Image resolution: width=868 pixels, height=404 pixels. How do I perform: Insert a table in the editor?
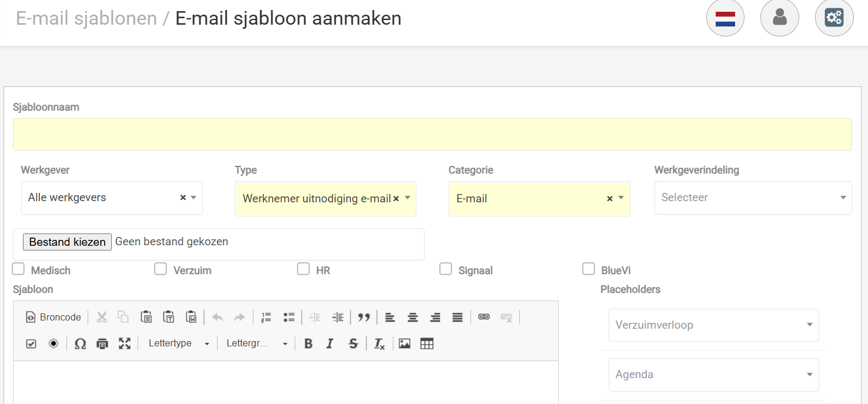tap(427, 344)
